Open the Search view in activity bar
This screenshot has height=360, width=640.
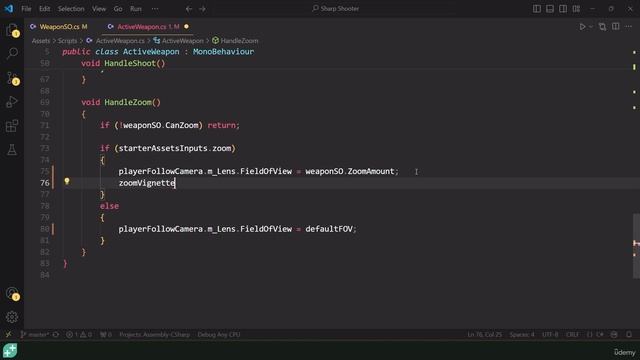(12, 53)
